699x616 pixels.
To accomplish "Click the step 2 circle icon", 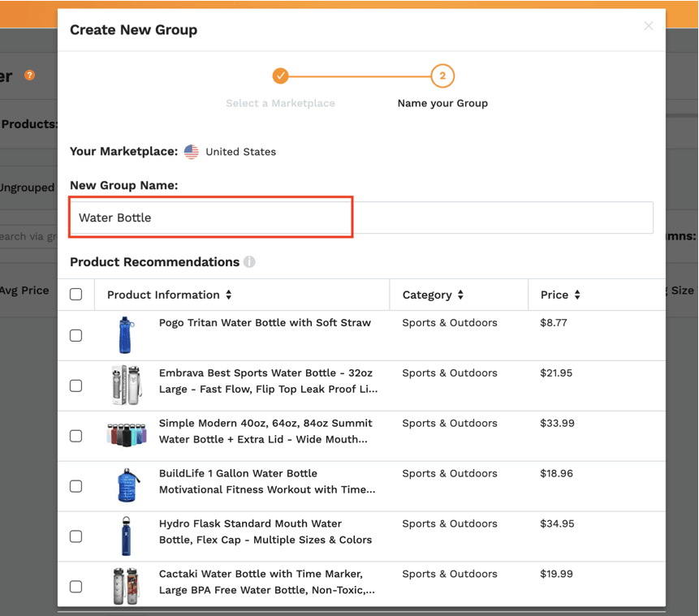I will (442, 75).
